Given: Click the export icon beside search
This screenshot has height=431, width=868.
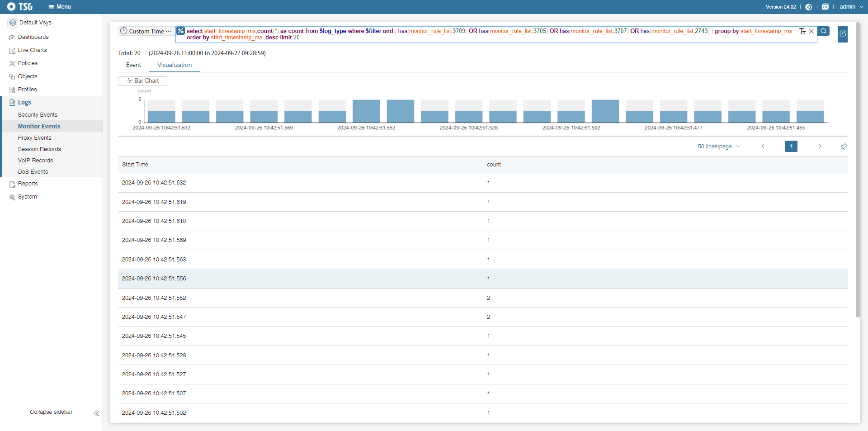Looking at the screenshot, I should tap(842, 34).
